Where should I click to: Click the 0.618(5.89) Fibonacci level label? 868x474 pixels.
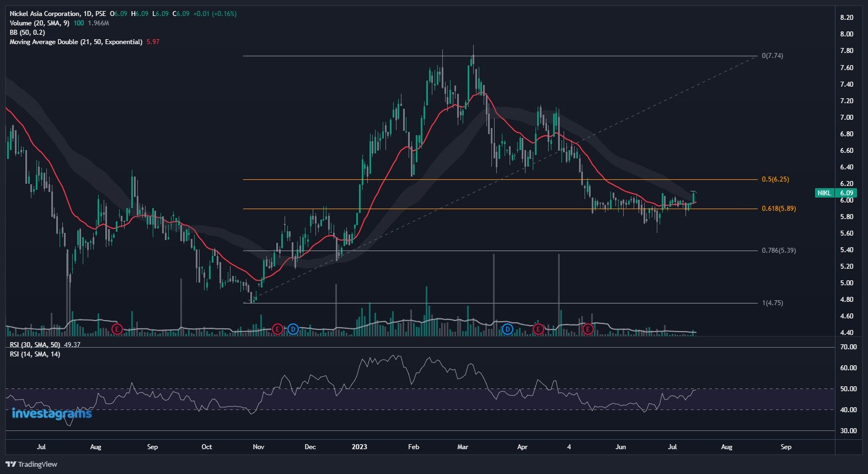tap(779, 209)
